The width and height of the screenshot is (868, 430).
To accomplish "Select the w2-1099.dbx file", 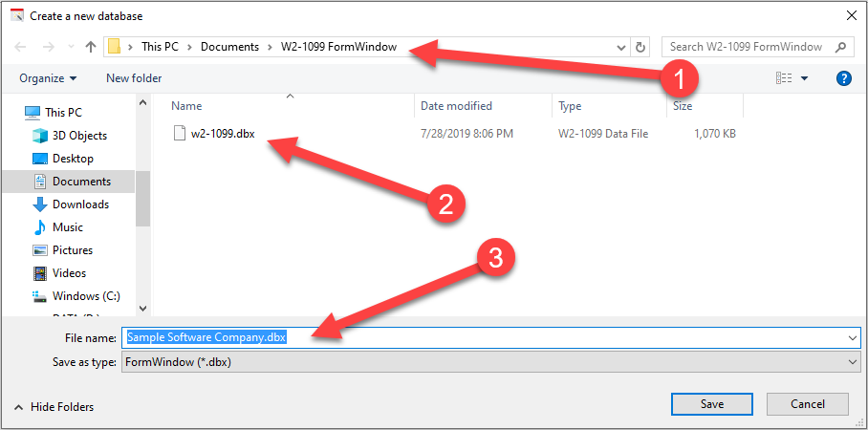I will click(223, 134).
